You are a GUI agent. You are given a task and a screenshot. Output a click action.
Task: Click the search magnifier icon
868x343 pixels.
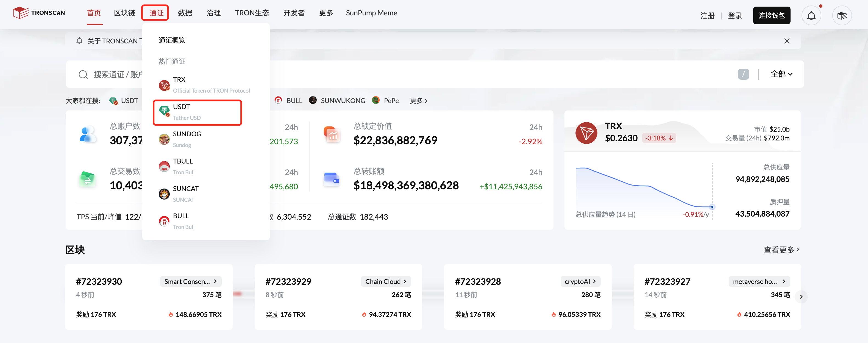pyautogui.click(x=83, y=74)
